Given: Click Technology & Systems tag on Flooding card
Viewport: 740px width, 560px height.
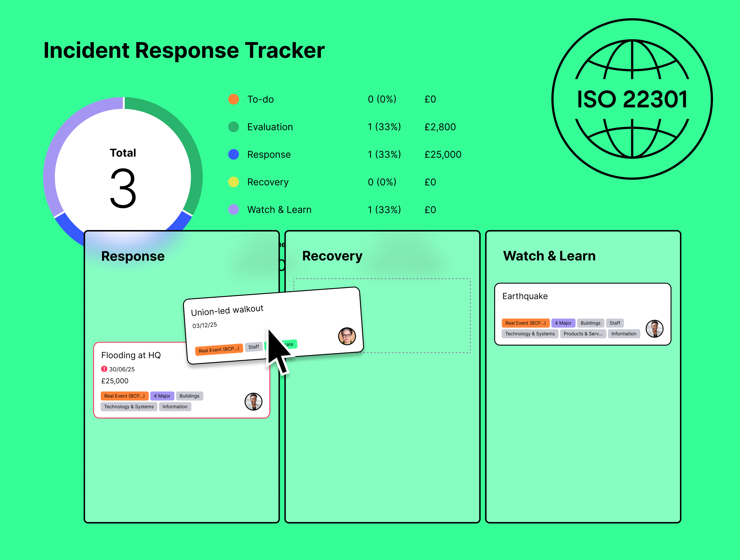Looking at the screenshot, I should [129, 407].
